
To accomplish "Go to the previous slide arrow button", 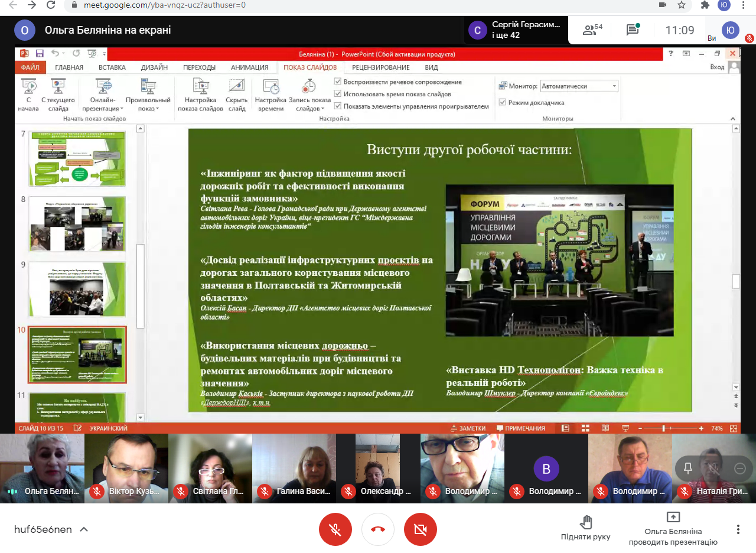I will (x=736, y=396).
